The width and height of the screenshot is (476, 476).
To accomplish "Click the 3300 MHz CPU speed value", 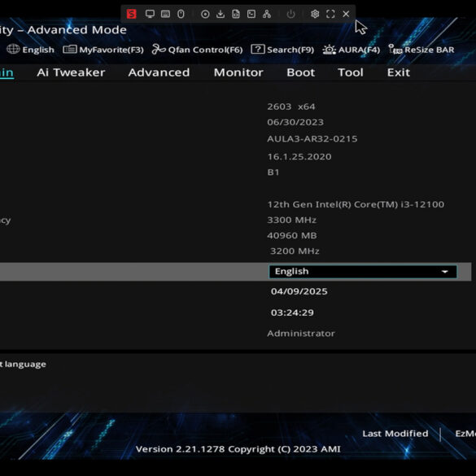I will click(291, 220).
